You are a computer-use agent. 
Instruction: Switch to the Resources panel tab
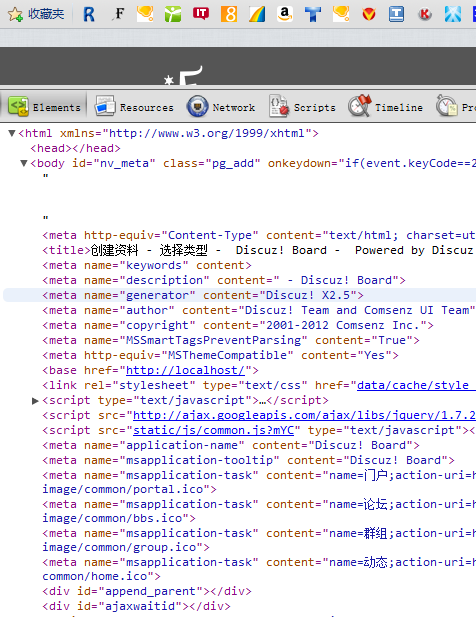(134, 107)
